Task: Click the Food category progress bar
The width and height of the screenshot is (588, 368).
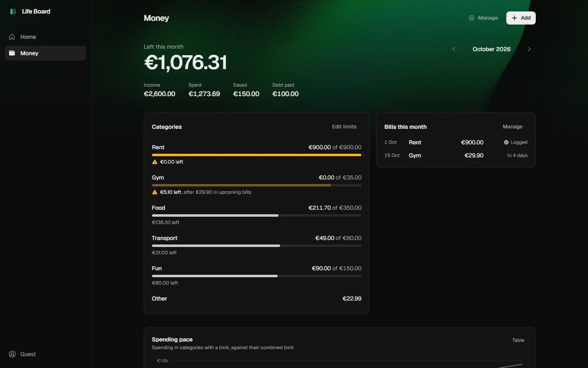Action: tap(256, 215)
